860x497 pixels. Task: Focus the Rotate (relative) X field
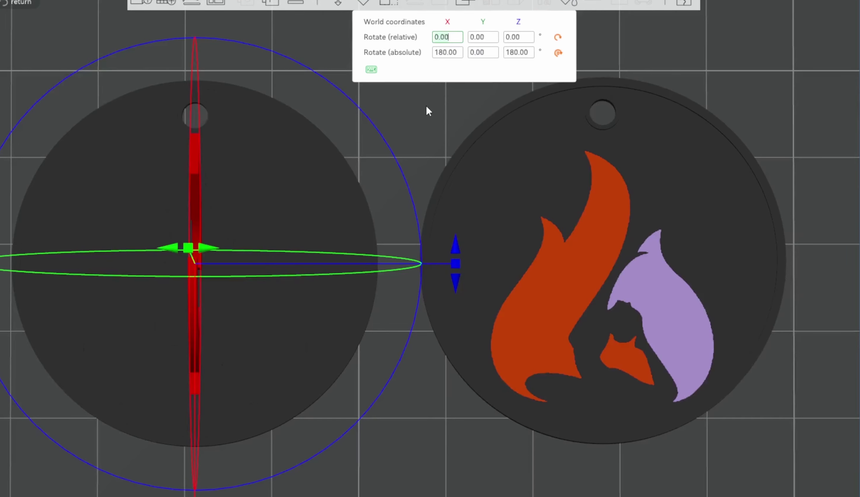click(x=448, y=37)
